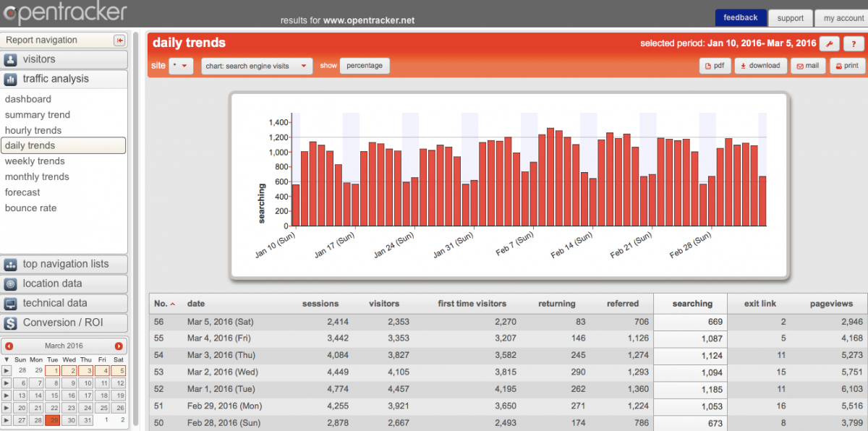Screen dimensions: 868x431
Task: Open help via the question mark icon
Action: pos(854,43)
